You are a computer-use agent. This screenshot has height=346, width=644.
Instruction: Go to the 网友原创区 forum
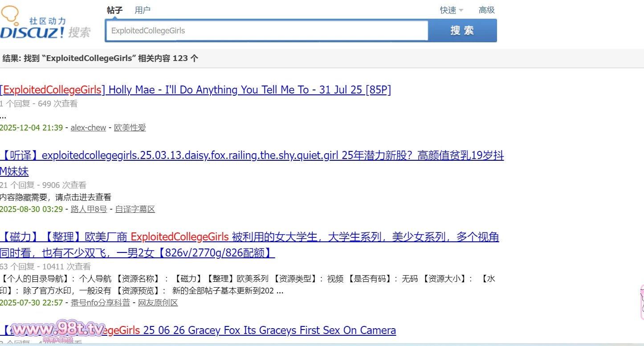pyautogui.click(x=158, y=303)
